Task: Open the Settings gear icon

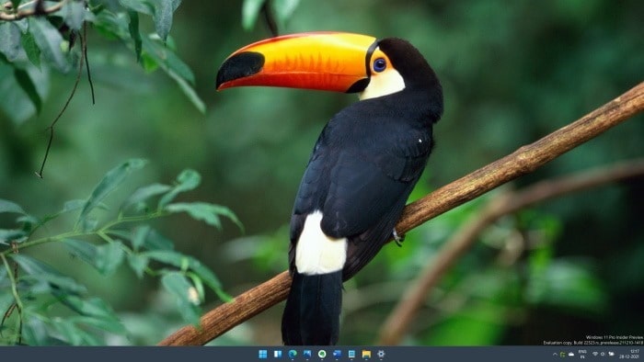Action: coord(381,354)
